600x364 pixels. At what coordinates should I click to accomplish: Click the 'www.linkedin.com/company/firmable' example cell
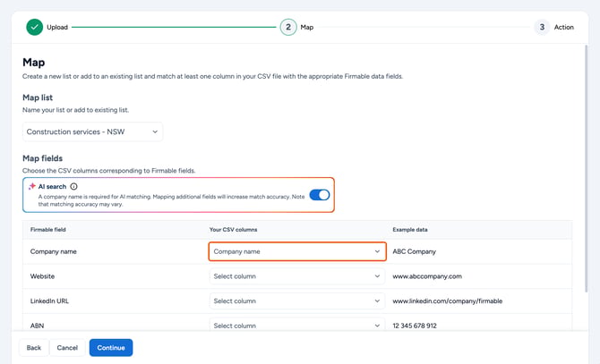click(x=448, y=301)
